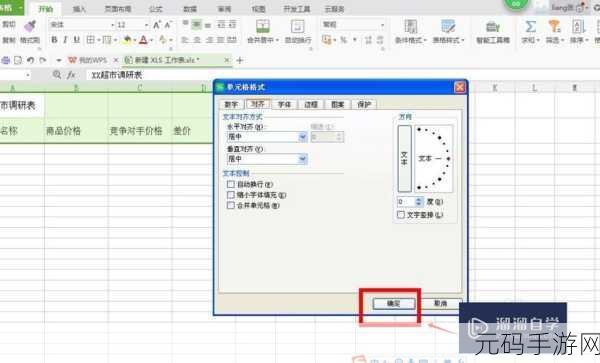Click the percent style icon

pyautogui.click(x=344, y=39)
